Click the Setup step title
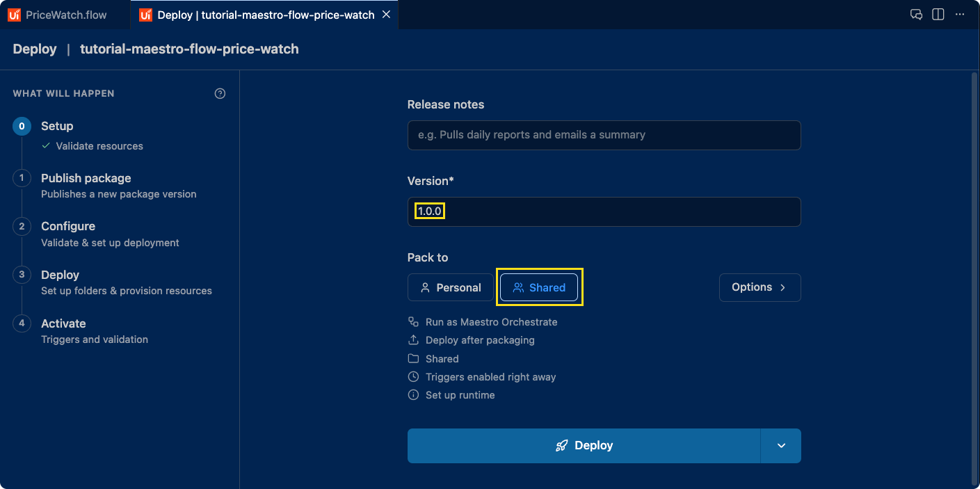Screen dimensions: 980x489 [x=57, y=126]
